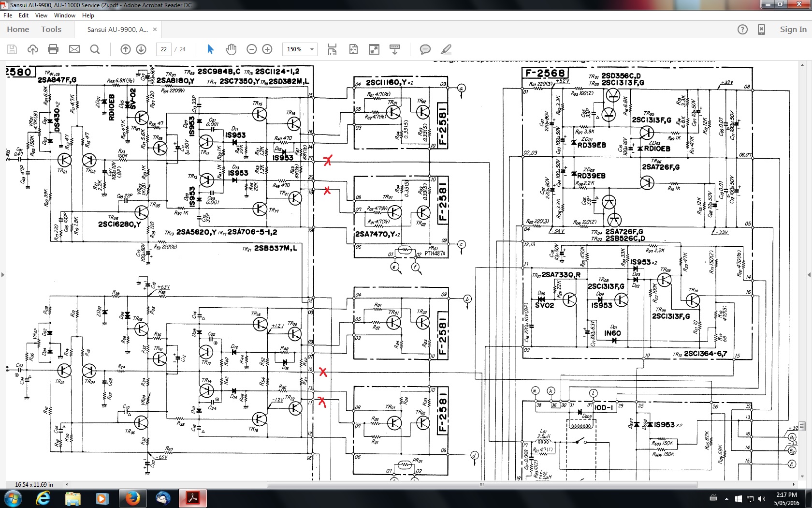Image resolution: width=812 pixels, height=508 pixels.
Task: Click the Adobe Acrobat Reader taskbar button
Action: [x=193, y=498]
